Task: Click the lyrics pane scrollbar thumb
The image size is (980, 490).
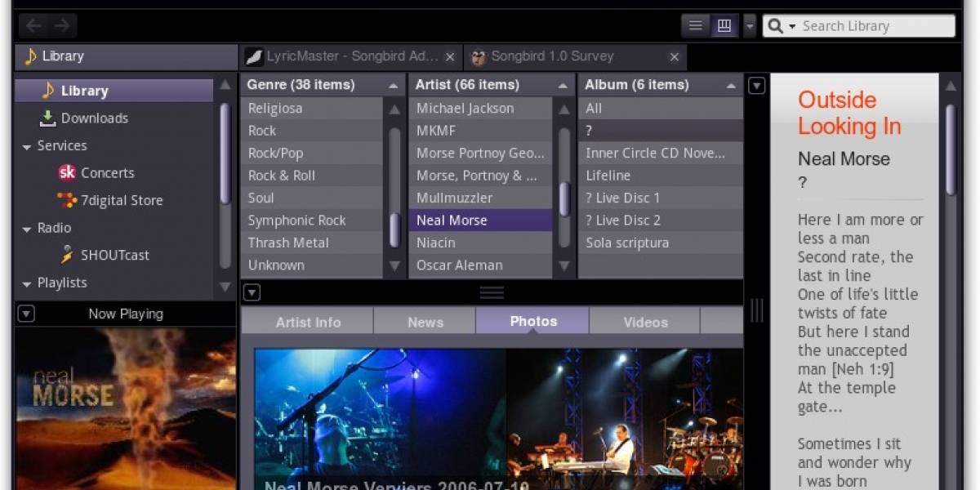Action: (951, 149)
